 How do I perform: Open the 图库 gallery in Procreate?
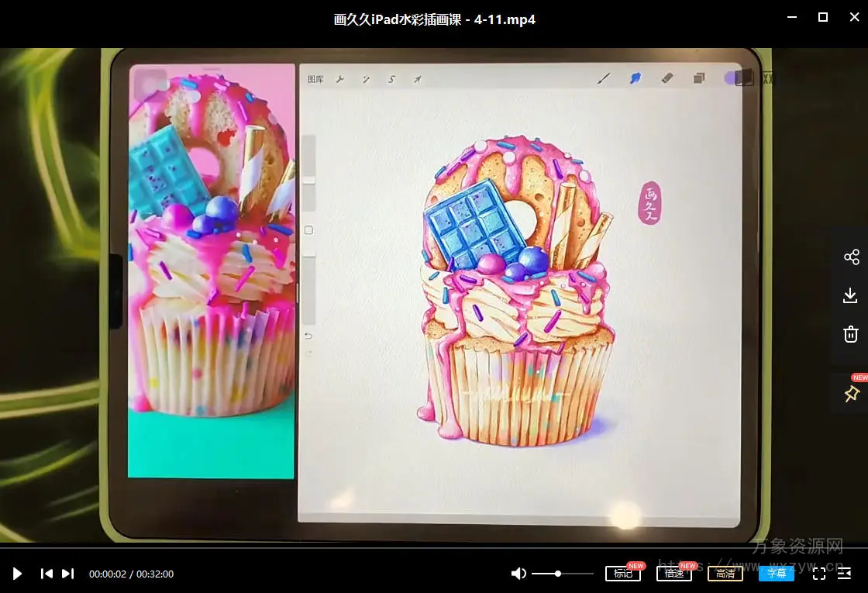tap(315, 79)
